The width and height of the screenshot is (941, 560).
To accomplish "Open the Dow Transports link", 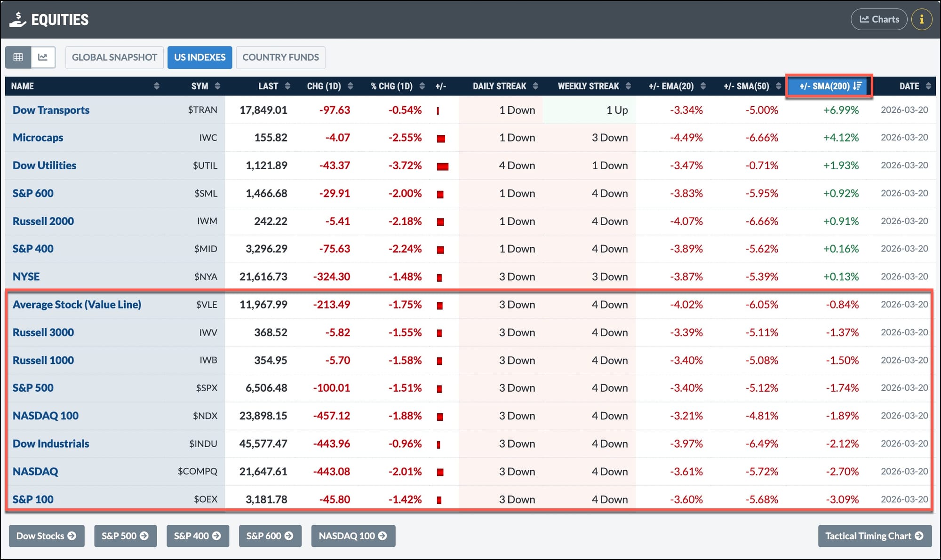I will coord(51,110).
